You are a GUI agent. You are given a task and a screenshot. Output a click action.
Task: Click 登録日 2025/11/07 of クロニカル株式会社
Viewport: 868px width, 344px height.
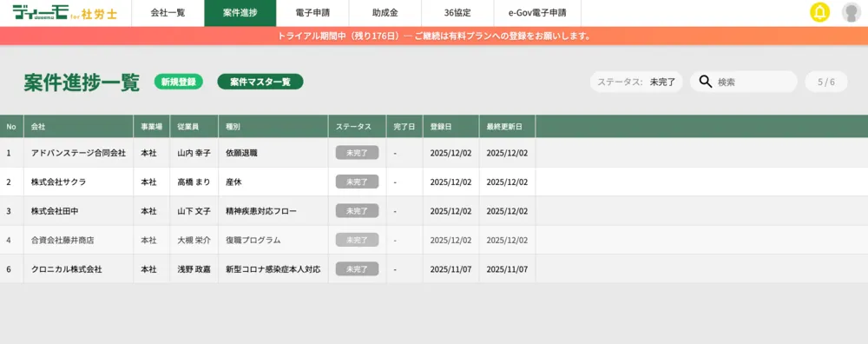(450, 269)
